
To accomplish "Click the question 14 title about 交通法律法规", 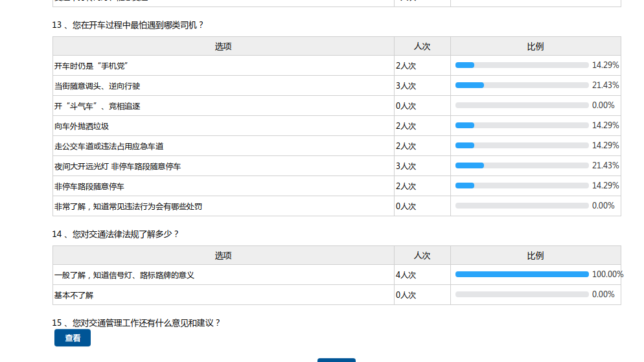I will [115, 234].
